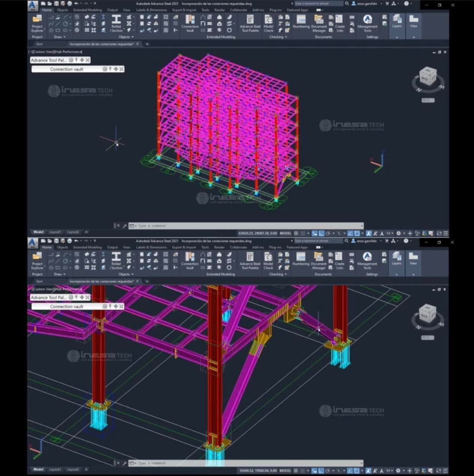Open View panel in the top window ribbon
The height and width of the screenshot is (476, 474).
pyautogui.click(x=413, y=21)
